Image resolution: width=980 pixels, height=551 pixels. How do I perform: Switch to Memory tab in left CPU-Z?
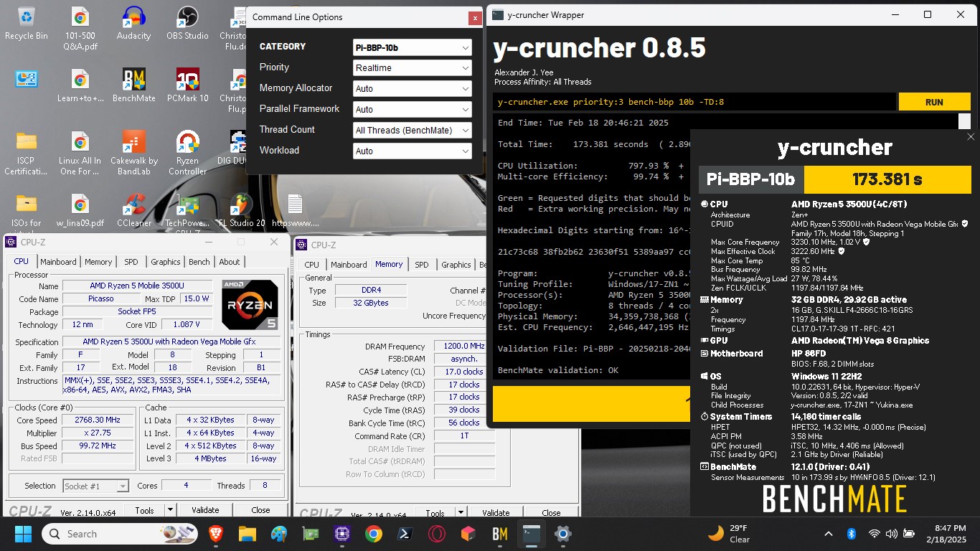[98, 262]
